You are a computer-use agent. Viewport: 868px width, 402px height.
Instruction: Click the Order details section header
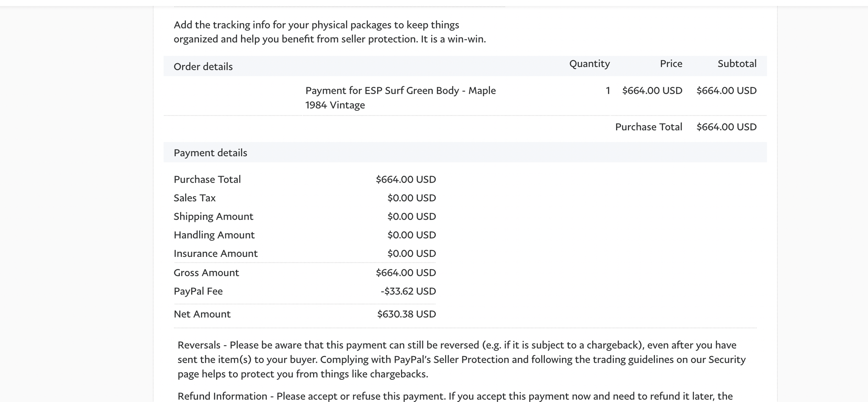pos(203,66)
